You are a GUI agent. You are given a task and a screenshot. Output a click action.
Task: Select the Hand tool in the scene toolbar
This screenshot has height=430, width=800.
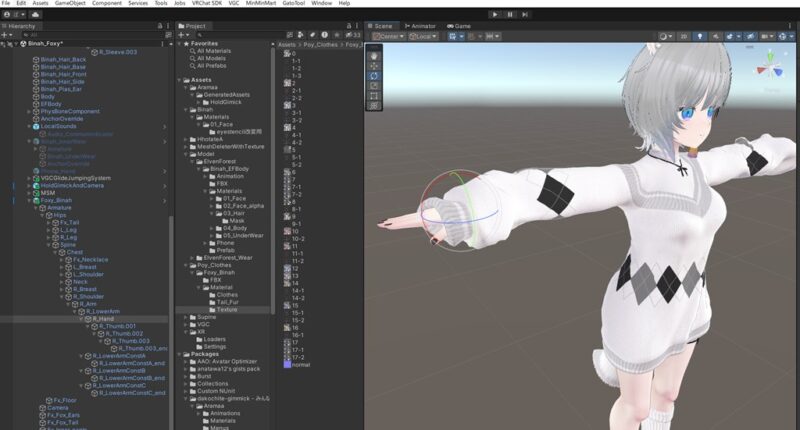click(374, 53)
